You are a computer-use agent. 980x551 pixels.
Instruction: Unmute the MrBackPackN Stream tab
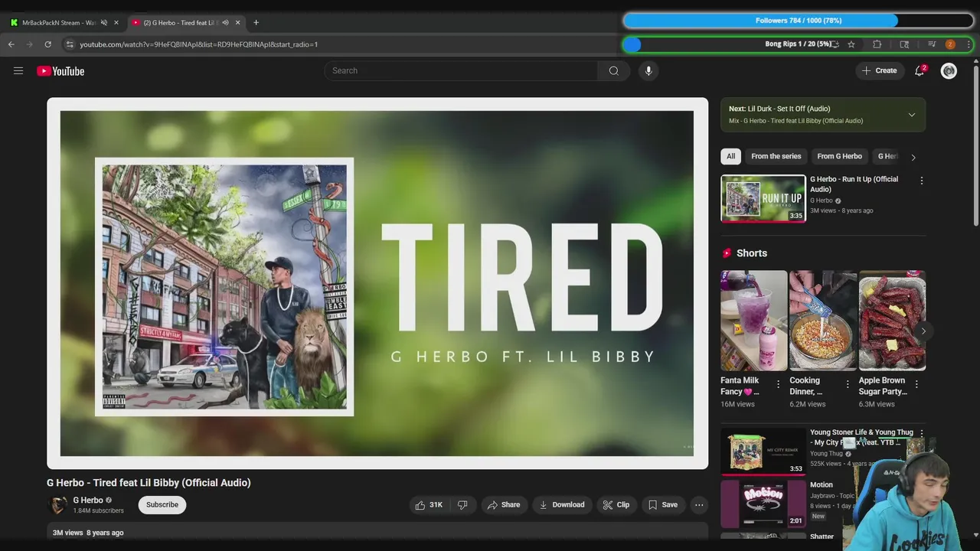point(104,22)
